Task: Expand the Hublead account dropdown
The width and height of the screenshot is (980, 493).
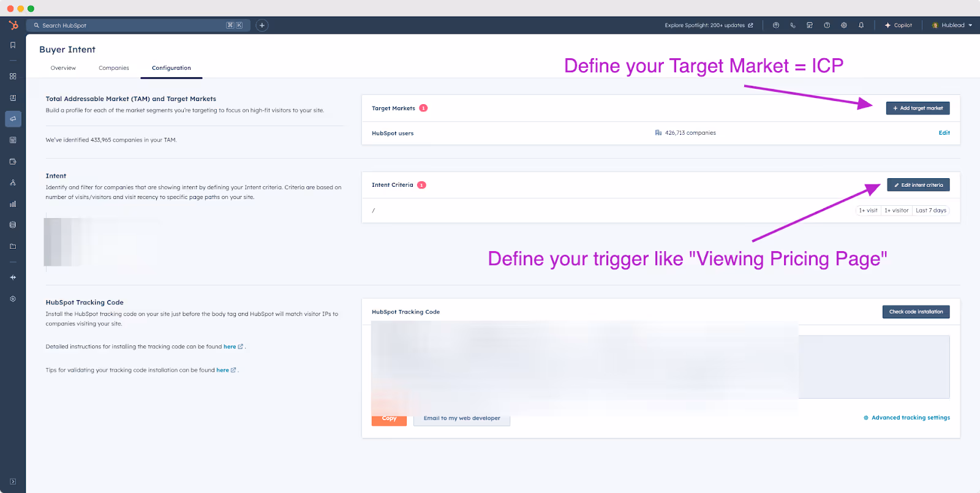Action: tap(952, 25)
